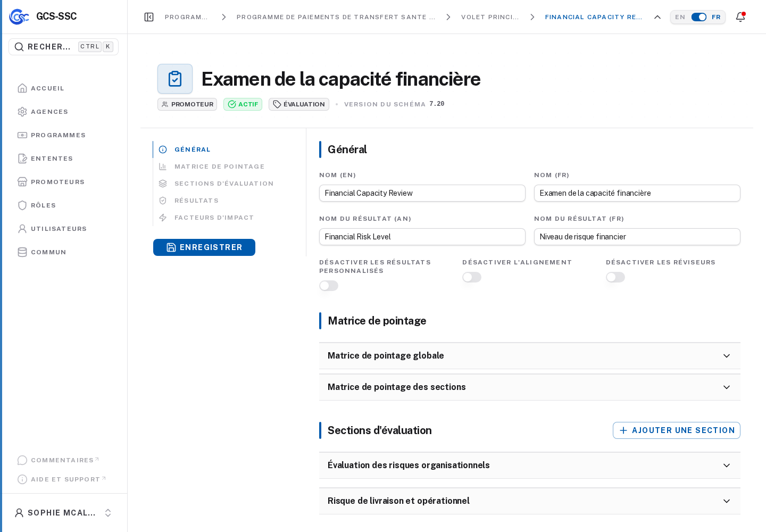Expand Matrice de pointage des sections
Viewport: 766px width, 532px height.
click(530, 387)
